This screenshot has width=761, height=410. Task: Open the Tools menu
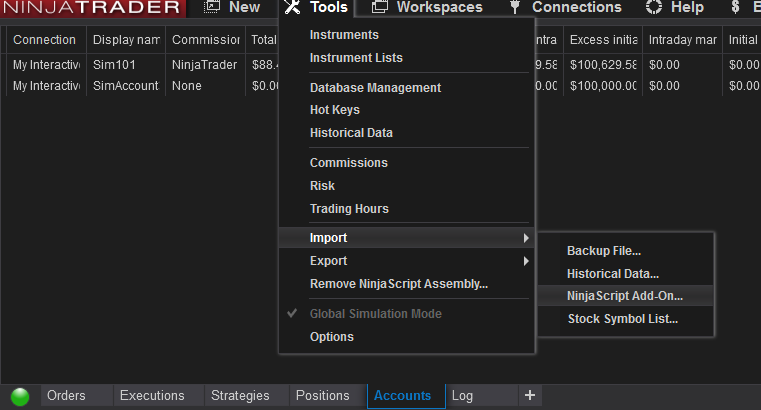(329, 7)
